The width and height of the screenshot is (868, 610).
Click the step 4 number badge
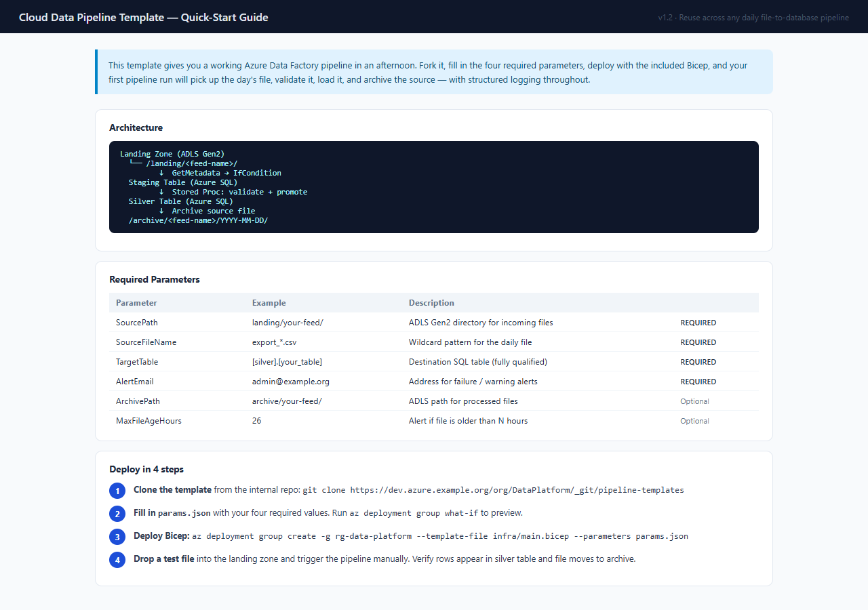tap(117, 560)
